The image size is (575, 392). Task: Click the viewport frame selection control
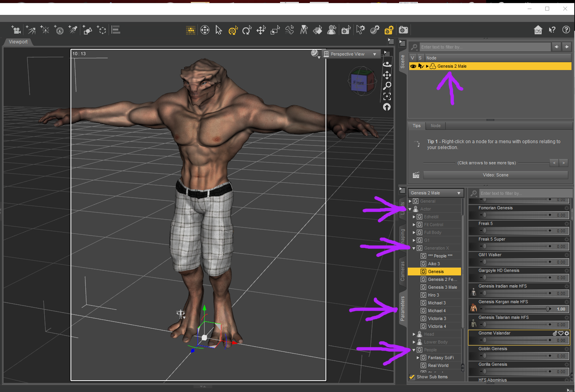(x=387, y=96)
